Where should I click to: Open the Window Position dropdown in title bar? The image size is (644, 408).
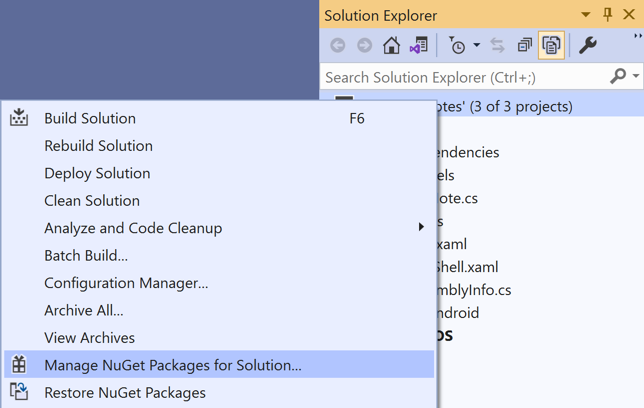(586, 15)
